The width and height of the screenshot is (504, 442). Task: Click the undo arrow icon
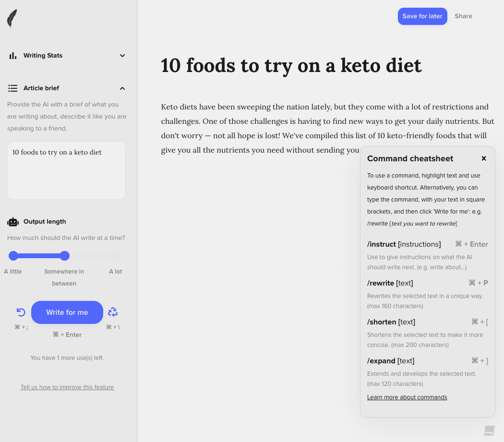[x=21, y=312]
